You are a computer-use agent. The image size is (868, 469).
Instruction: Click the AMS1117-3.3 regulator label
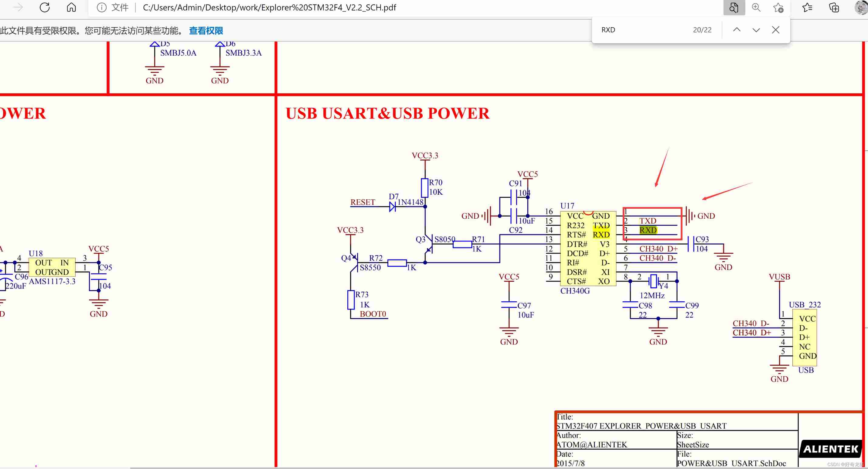[x=52, y=281]
